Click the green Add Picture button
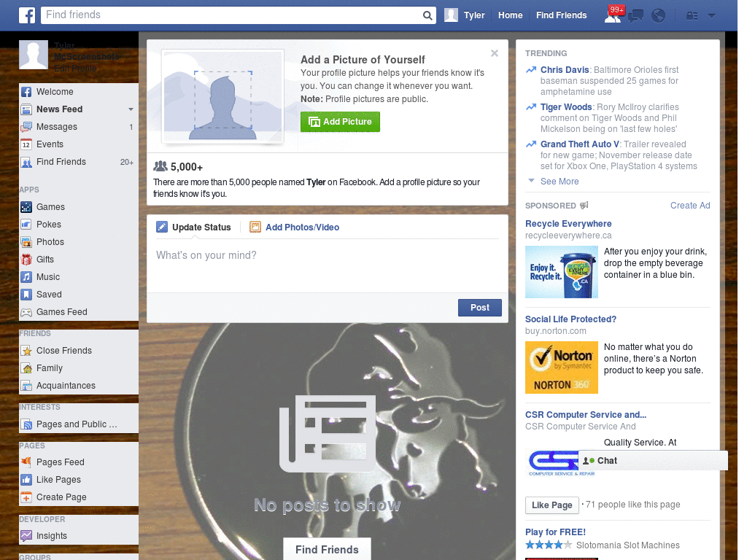 pyautogui.click(x=340, y=122)
